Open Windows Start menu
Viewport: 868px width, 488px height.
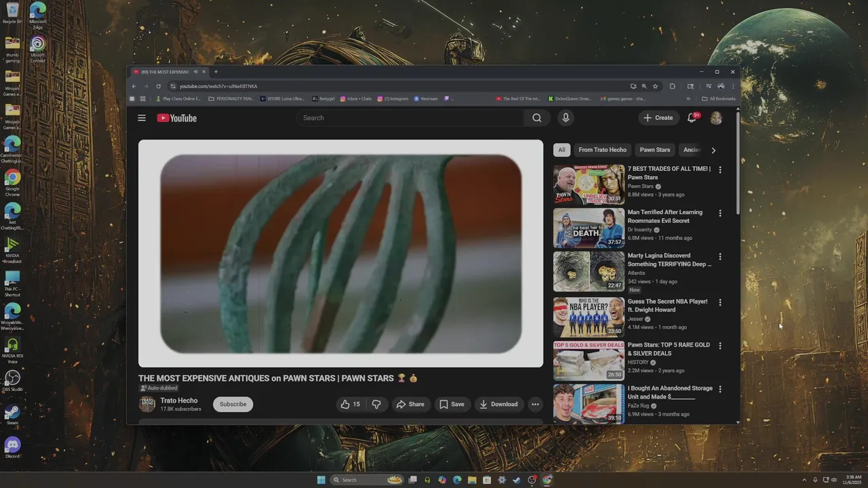coord(321,480)
